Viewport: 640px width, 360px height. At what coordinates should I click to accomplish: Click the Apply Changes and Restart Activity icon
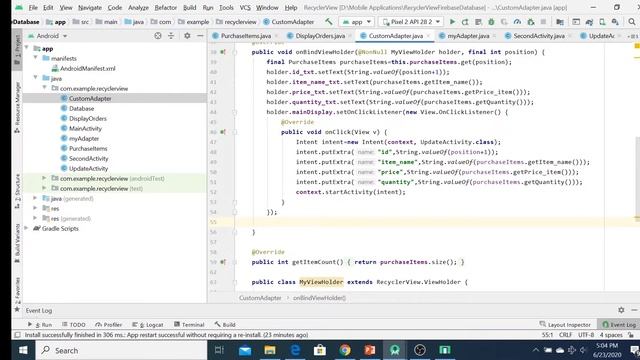pos(465,22)
